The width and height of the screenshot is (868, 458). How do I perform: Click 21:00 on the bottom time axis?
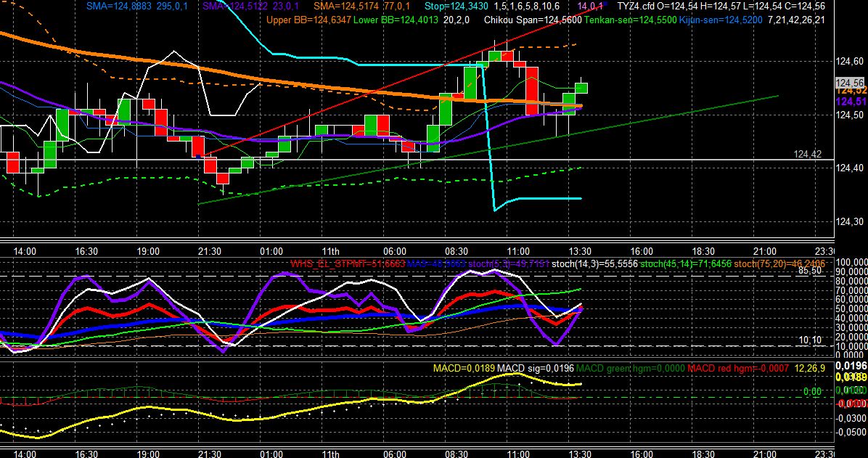pos(766,453)
